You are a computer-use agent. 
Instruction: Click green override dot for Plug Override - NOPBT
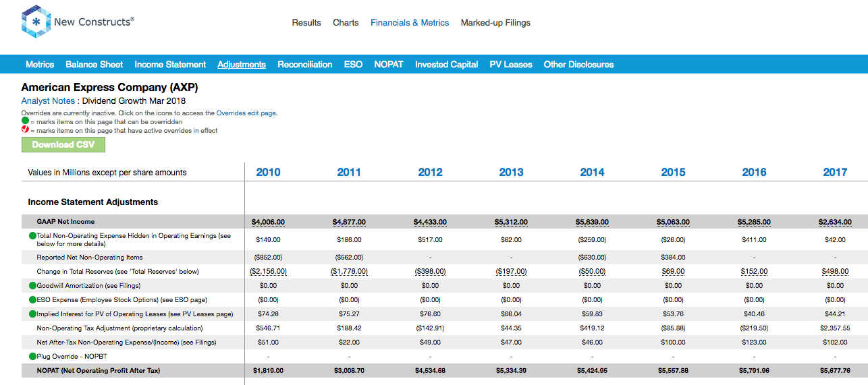(x=32, y=357)
